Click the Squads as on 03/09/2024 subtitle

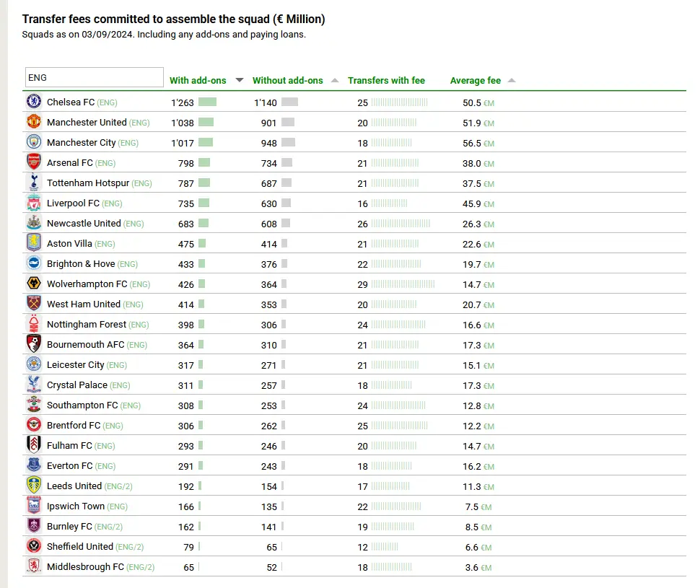pyautogui.click(x=164, y=35)
